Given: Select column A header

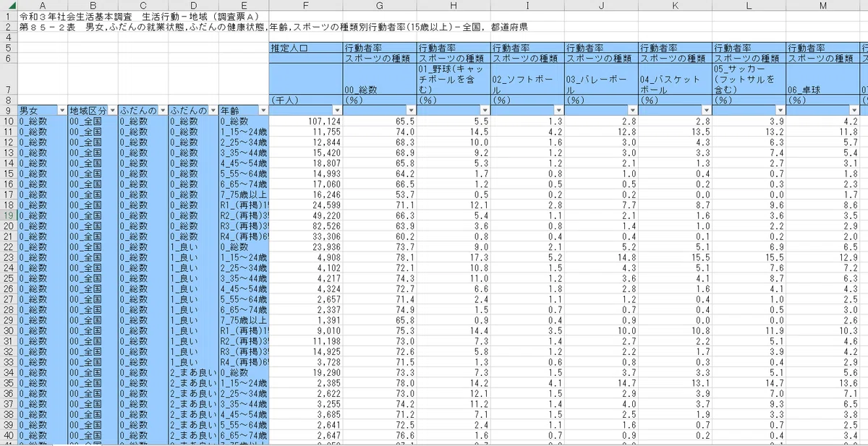Looking at the screenshot, I should pyautogui.click(x=42, y=6).
